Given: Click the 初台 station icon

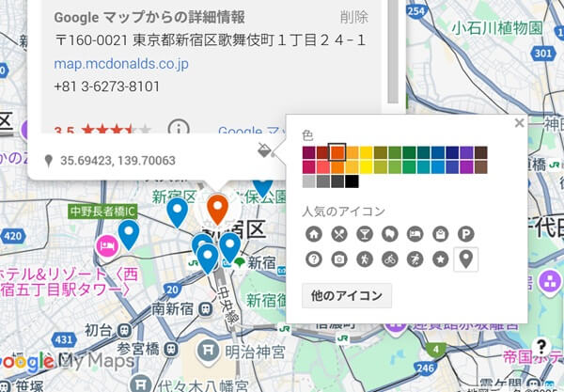Looking at the screenshot, I should [x=124, y=330].
